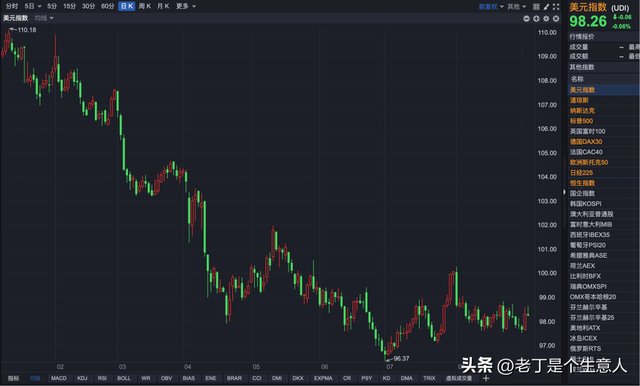640x386 pixels.
Task: Select 国企指数 in the index list
Action: [604, 193]
